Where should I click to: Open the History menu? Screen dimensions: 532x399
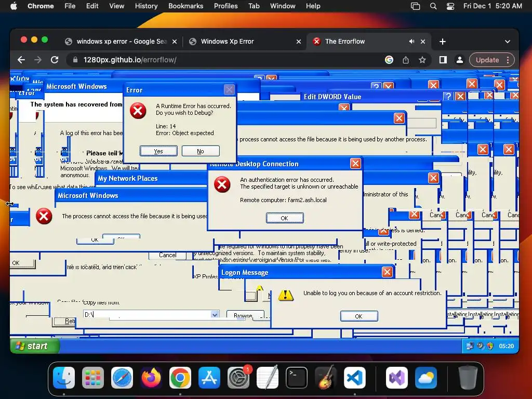[146, 6]
